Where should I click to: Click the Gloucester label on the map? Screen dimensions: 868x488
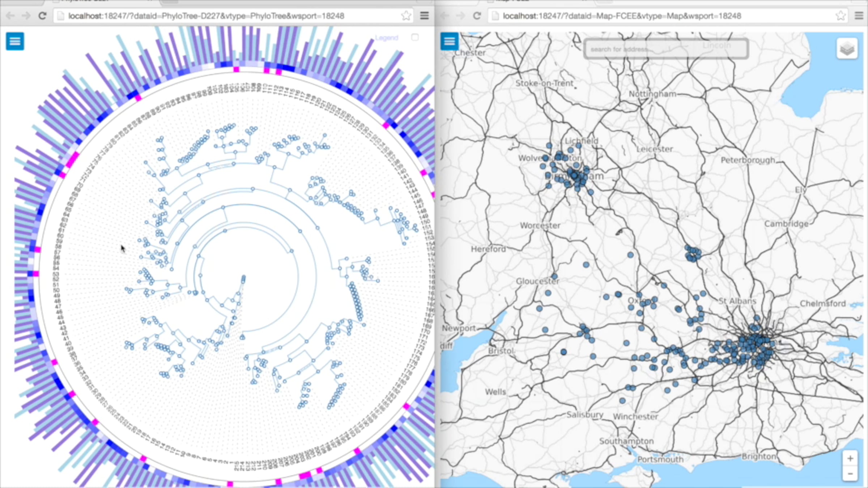537,281
